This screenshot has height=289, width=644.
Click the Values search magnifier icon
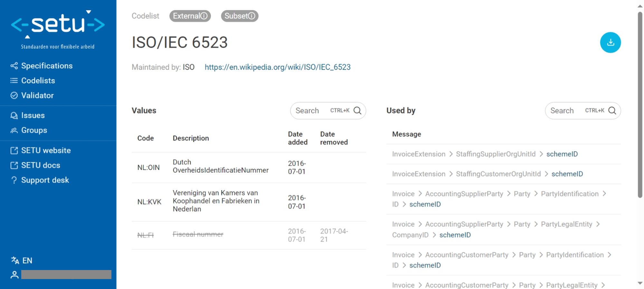point(357,111)
